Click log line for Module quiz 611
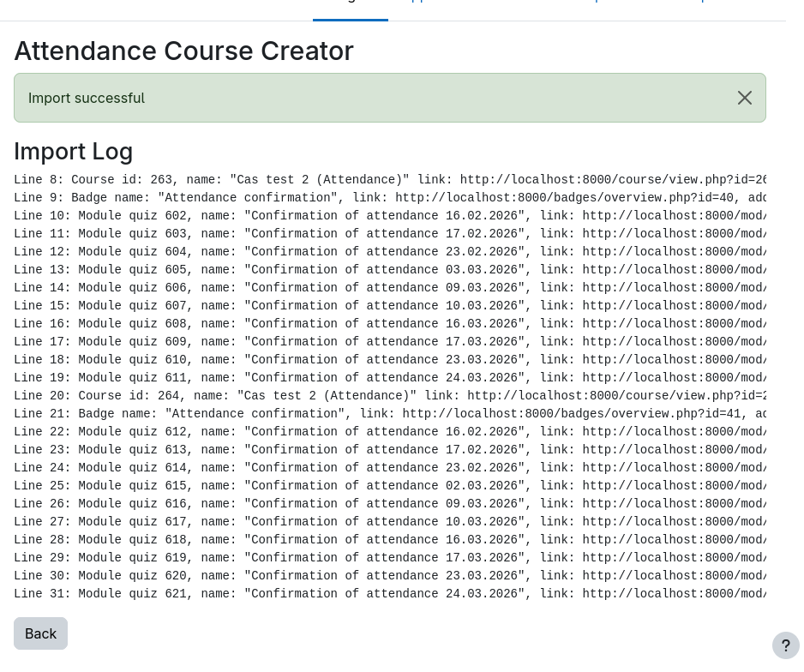 [390, 377]
